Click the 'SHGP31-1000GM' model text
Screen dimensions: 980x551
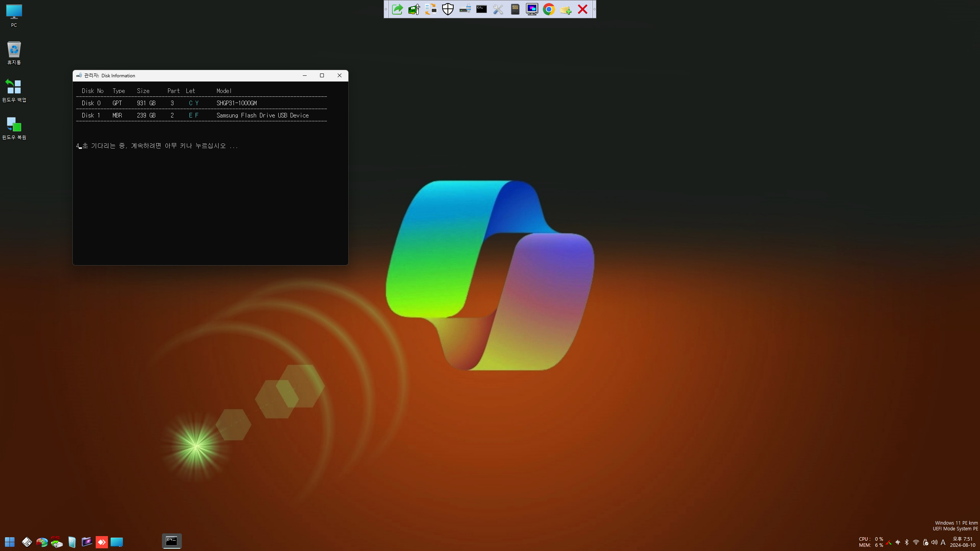click(237, 103)
